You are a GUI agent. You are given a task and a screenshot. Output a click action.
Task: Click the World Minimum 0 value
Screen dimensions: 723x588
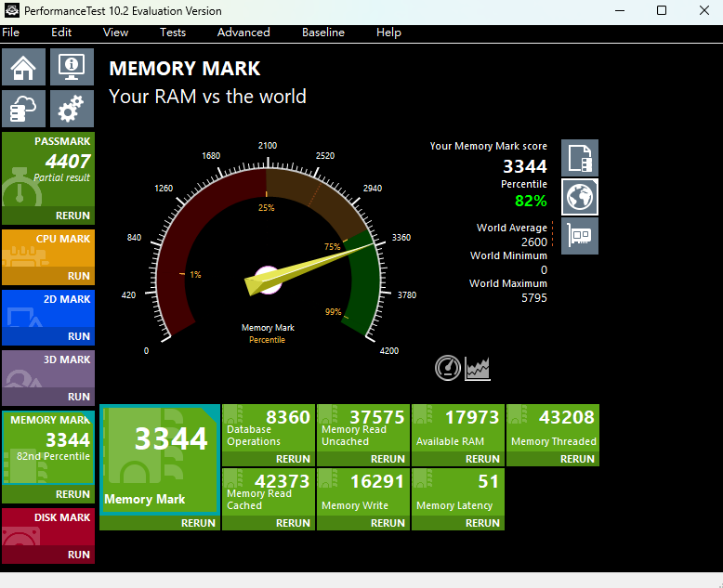coord(544,270)
